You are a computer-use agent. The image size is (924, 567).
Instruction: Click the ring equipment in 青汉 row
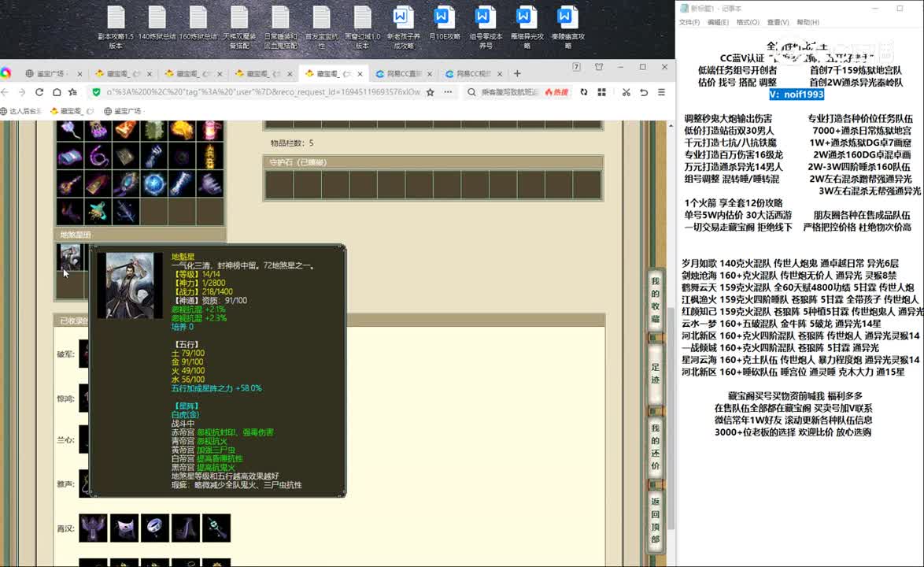pos(155,528)
